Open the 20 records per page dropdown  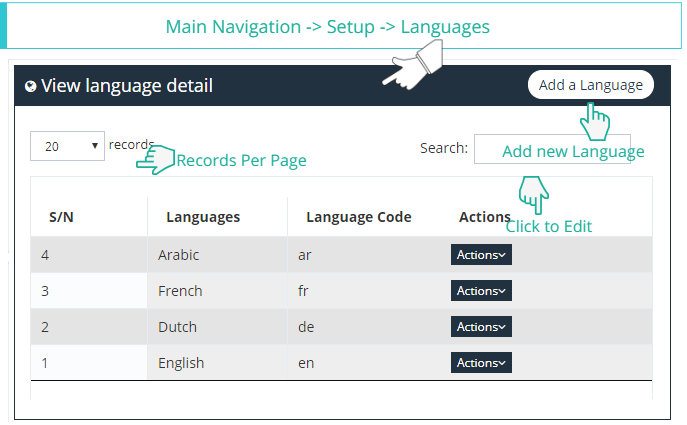[67, 146]
